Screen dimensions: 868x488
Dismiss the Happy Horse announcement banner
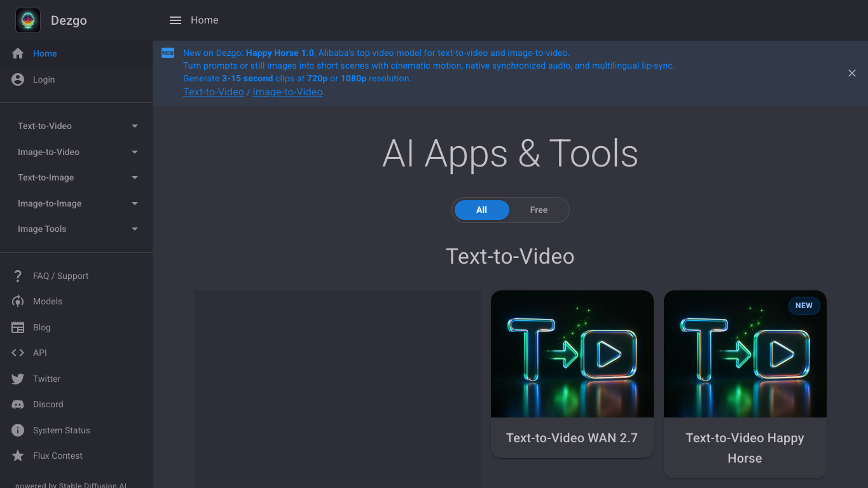tap(852, 73)
